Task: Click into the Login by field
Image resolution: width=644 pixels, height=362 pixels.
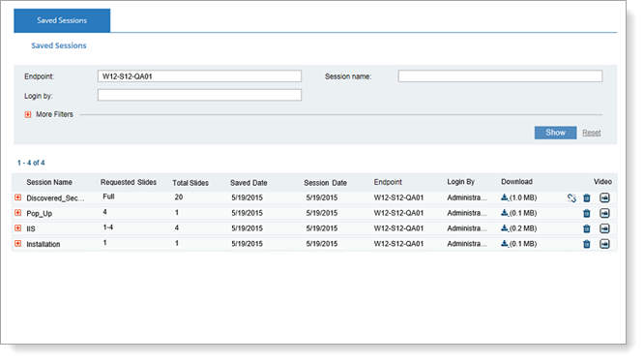Action: point(199,95)
